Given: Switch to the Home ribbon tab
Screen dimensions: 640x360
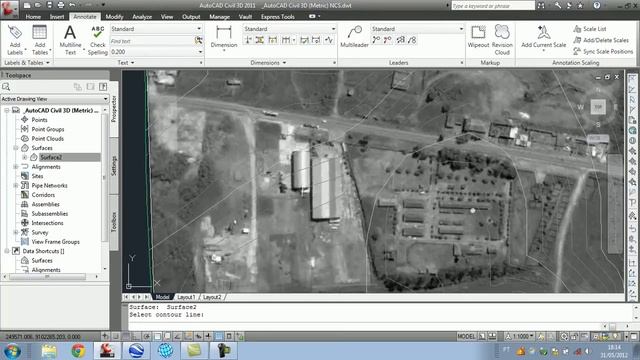Looking at the screenshot, I should pyautogui.click(x=33, y=17).
